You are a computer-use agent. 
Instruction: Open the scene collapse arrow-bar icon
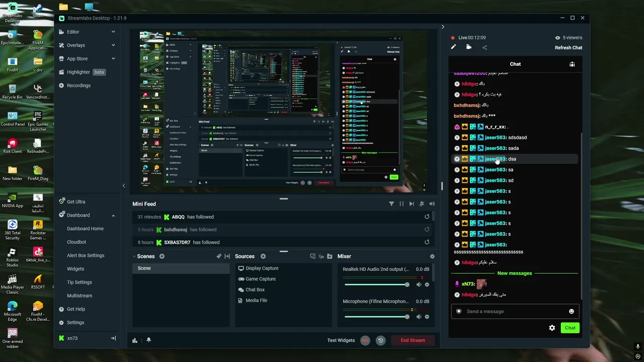[x=227, y=256]
